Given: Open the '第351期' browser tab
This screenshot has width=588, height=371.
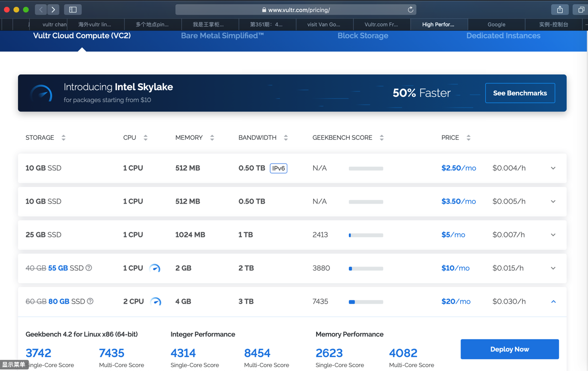Looking at the screenshot, I should click(x=267, y=24).
